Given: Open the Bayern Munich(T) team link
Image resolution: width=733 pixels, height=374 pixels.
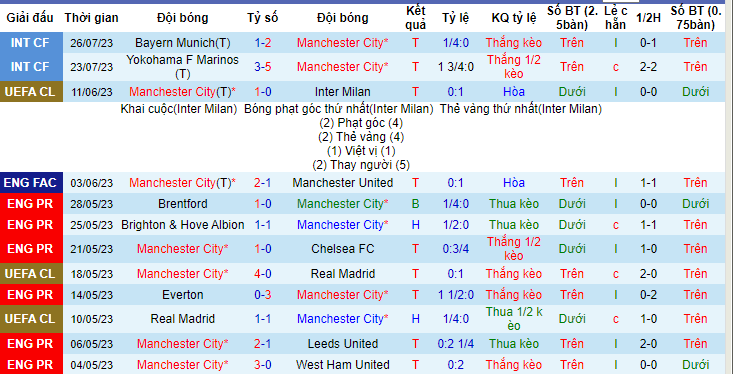Looking at the screenshot, I should [x=182, y=43].
